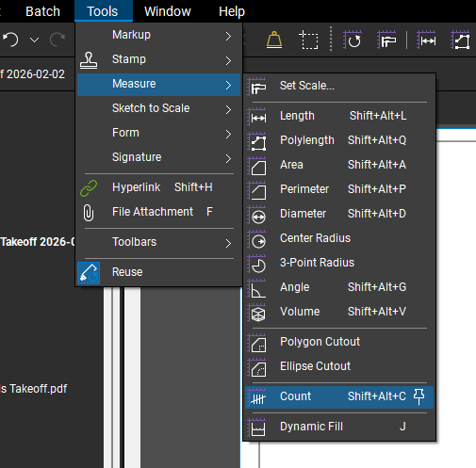This screenshot has width=476, height=468.
Task: Click the Polygon Cutout icon
Action: coord(257,343)
